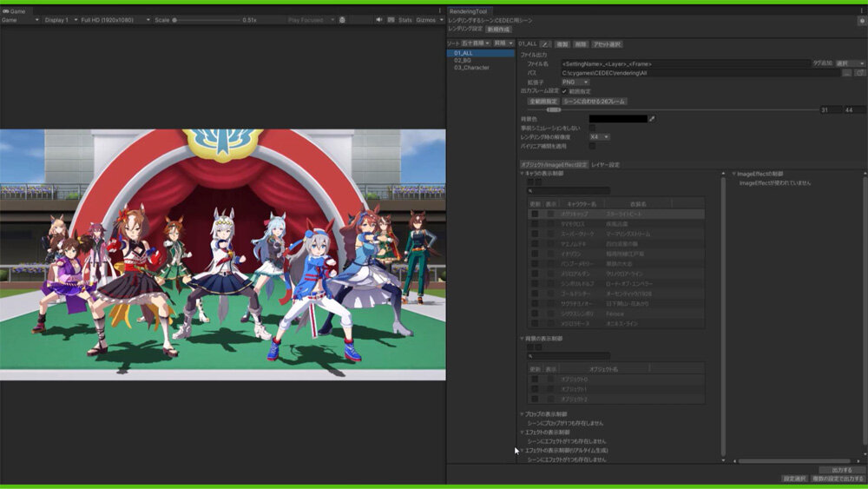Open Game panel three-dot options menu
This screenshot has width=868, height=489.
click(x=439, y=10)
